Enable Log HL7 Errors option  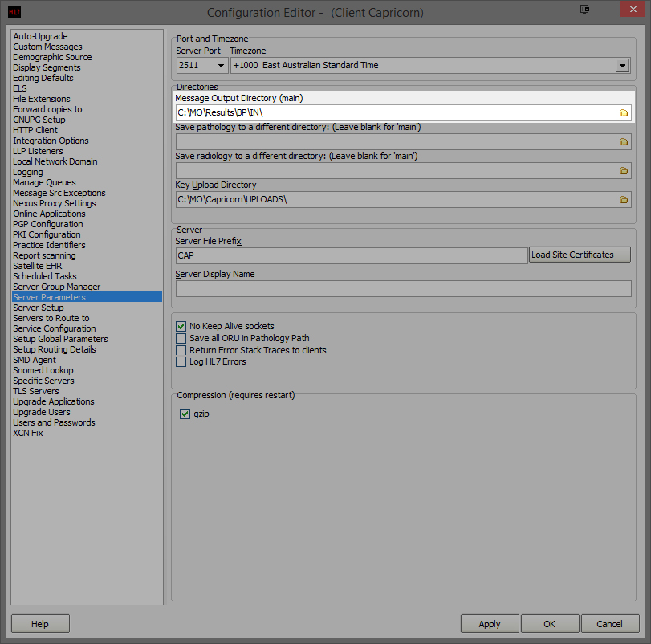(181, 361)
